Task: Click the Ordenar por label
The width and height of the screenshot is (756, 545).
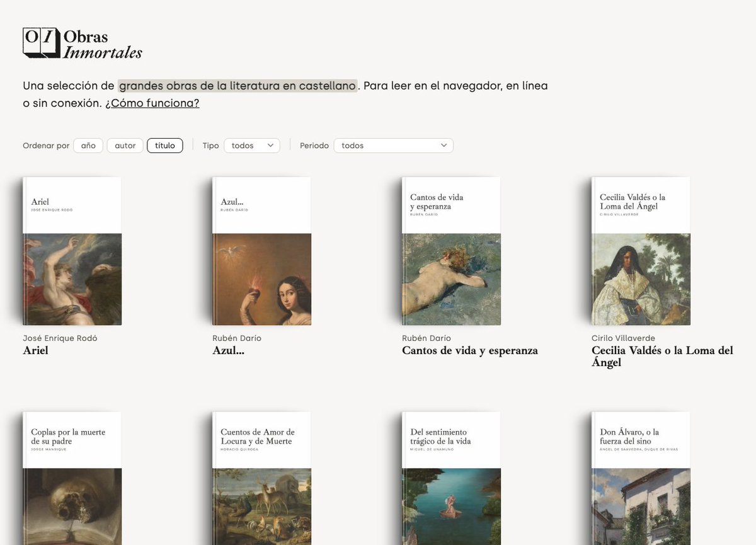Action: tap(46, 146)
